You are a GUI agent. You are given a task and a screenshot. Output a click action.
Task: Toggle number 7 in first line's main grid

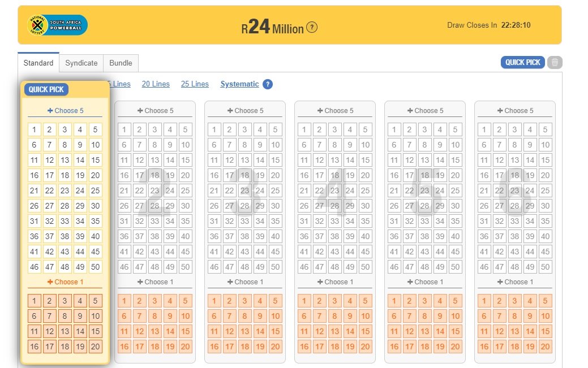49,145
